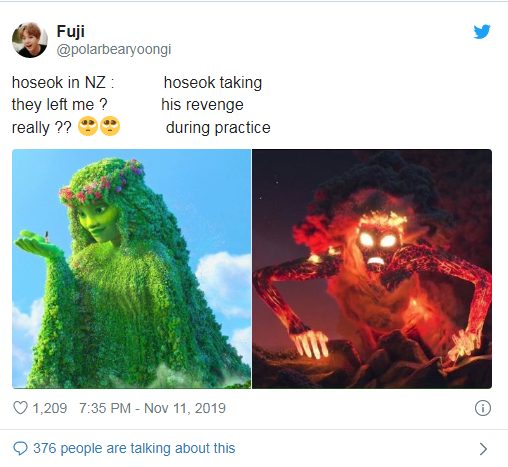Click the second eye-roll emoji
Image resolution: width=508 pixels, height=467 pixels.
(110, 127)
